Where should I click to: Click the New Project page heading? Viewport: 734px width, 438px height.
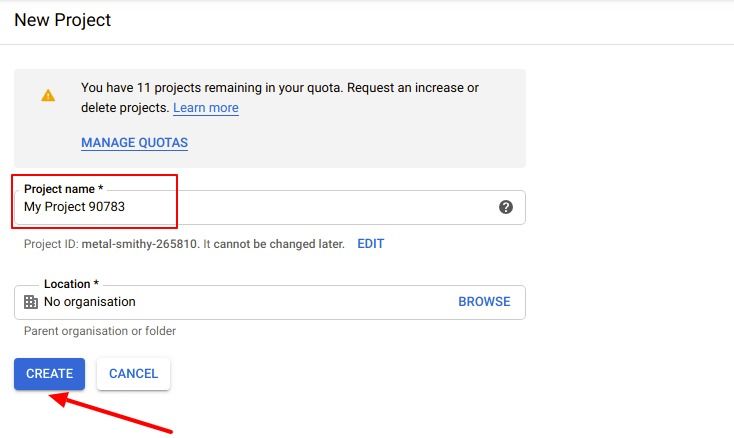63,20
